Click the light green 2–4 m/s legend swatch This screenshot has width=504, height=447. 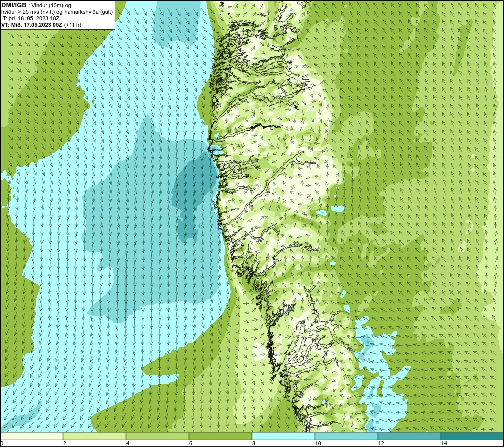pos(95,436)
